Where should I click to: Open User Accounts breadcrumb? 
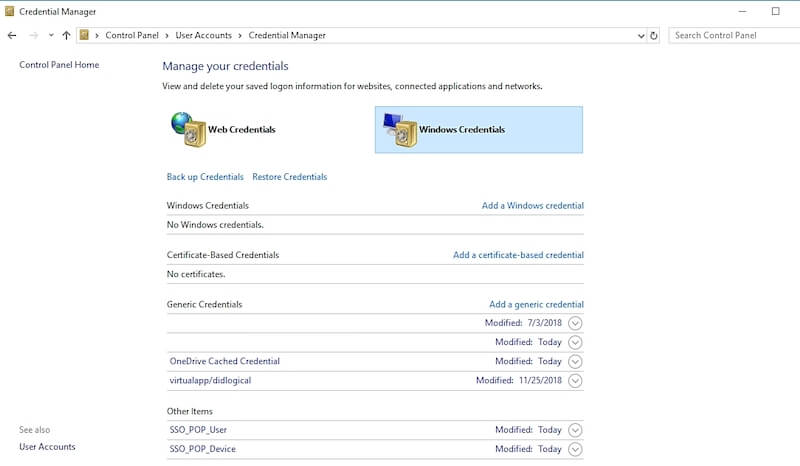coord(204,35)
